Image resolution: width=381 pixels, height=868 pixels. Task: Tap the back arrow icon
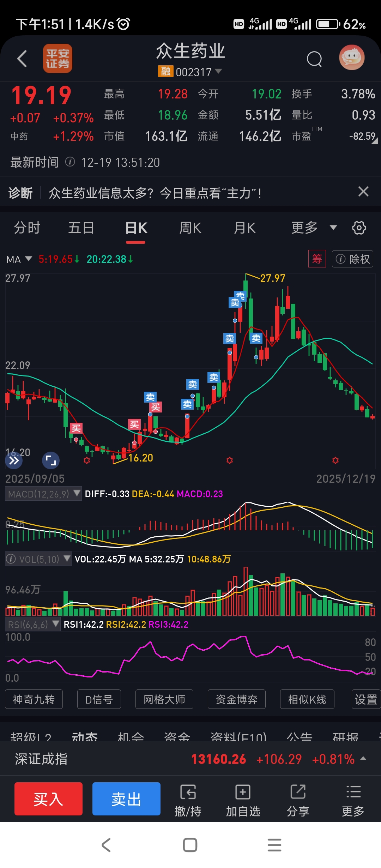[22, 59]
